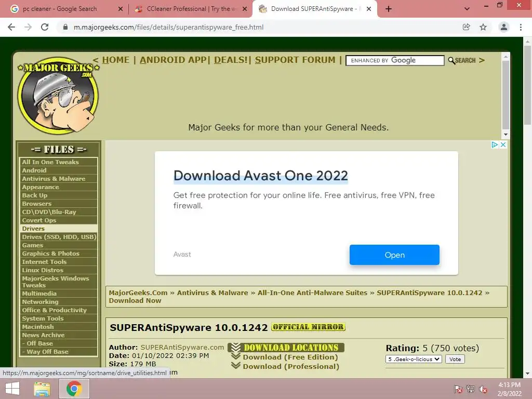This screenshot has height=399, width=532.
Task: Focus the Enhanced by Google search box
Action: pos(395,60)
